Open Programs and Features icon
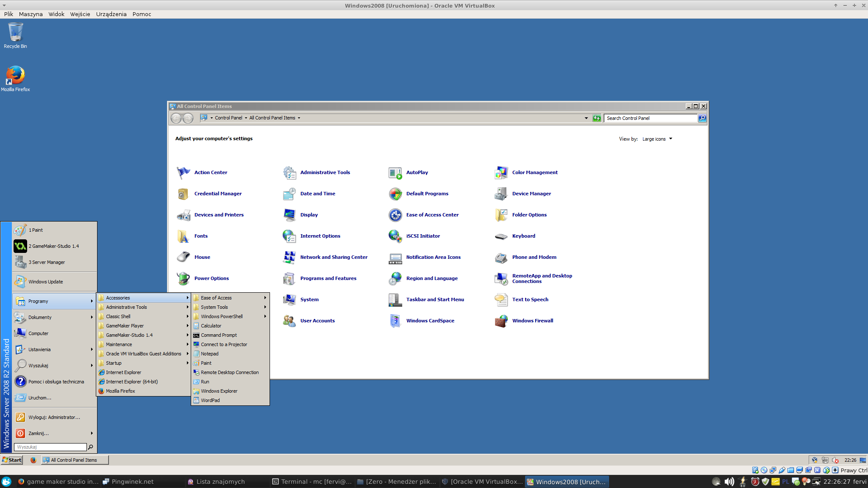Image resolution: width=868 pixels, height=488 pixels. (289, 278)
